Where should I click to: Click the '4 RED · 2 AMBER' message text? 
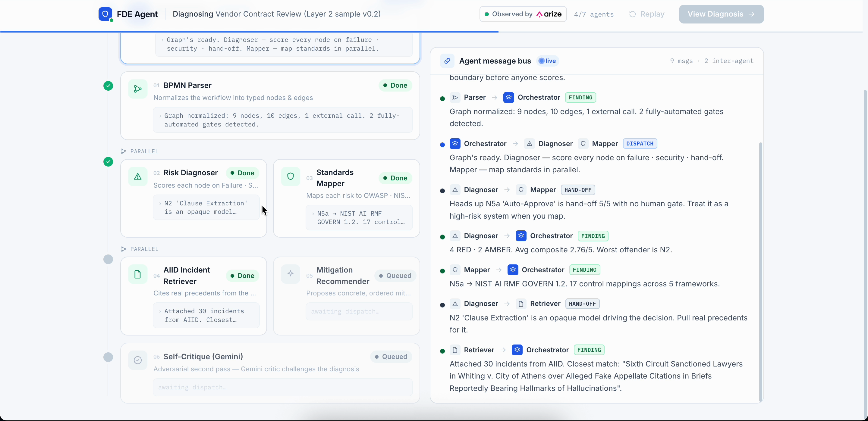point(561,250)
